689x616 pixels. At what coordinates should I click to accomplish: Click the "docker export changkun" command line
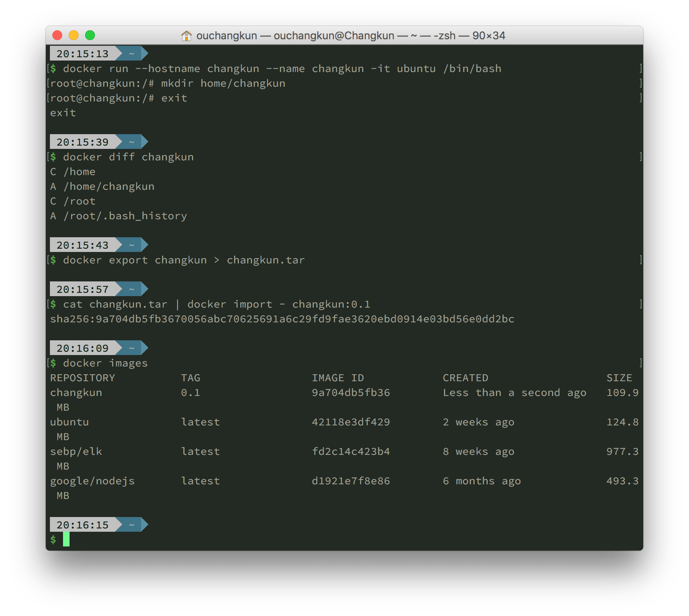tap(184, 260)
